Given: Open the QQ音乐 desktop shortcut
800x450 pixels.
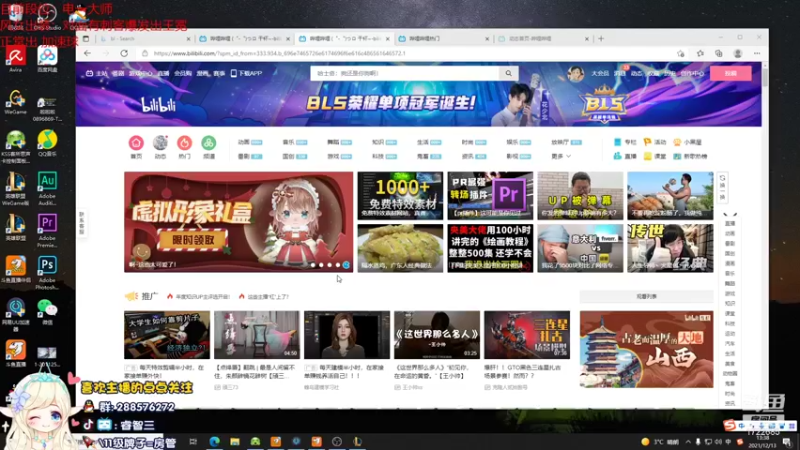Looking at the screenshot, I should click(x=47, y=143).
